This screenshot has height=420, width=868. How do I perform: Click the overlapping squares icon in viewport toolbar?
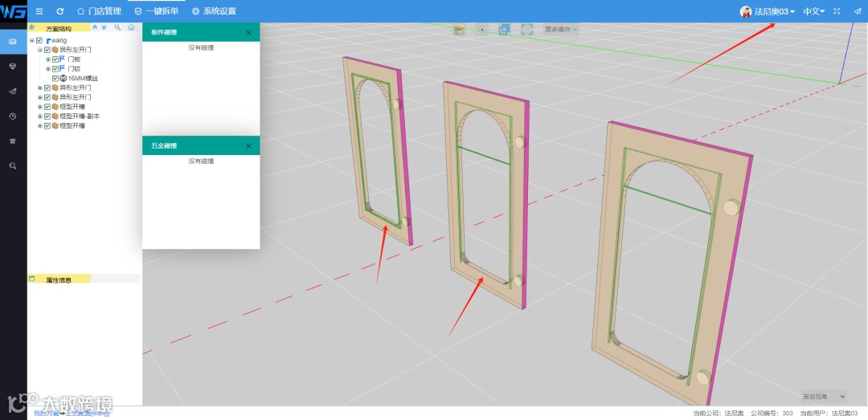tap(504, 30)
